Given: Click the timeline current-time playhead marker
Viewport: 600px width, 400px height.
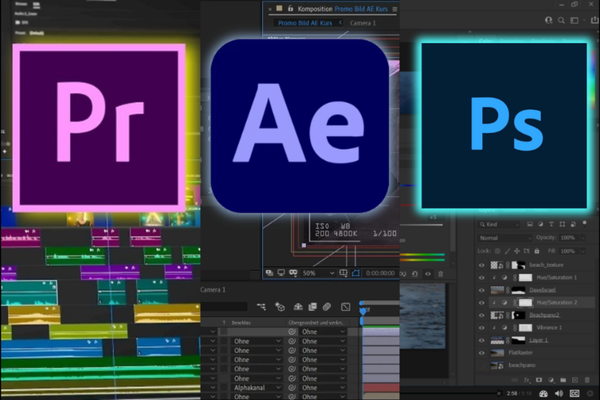Looking at the screenshot, I should pos(363,309).
